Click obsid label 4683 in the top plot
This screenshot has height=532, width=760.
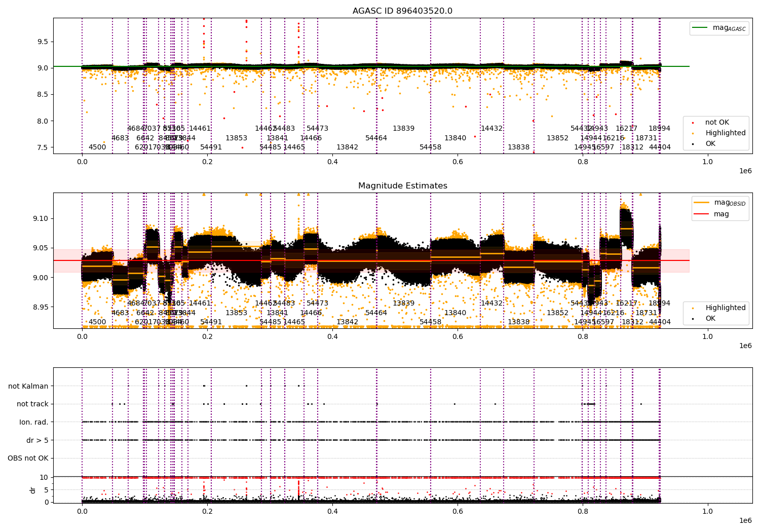point(120,138)
